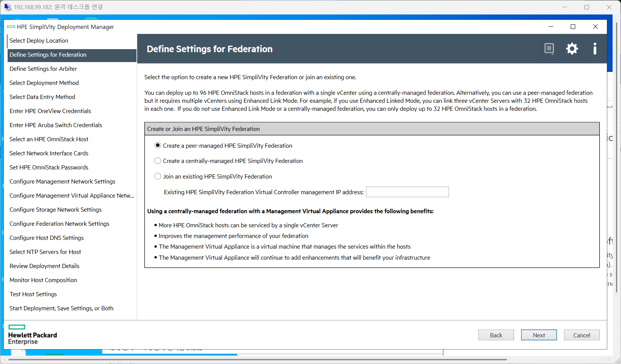Go to Enter HPE OneView Credentials
This screenshot has width=621, height=364.
72,111
